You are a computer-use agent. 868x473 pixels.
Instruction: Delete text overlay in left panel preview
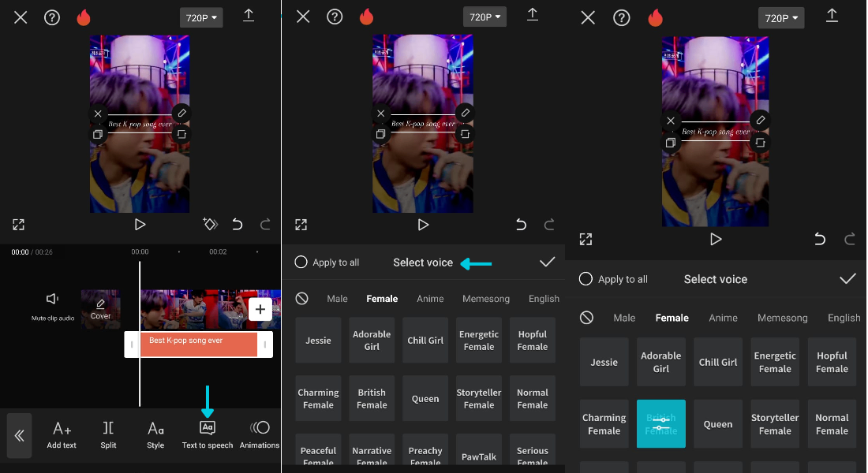98,114
